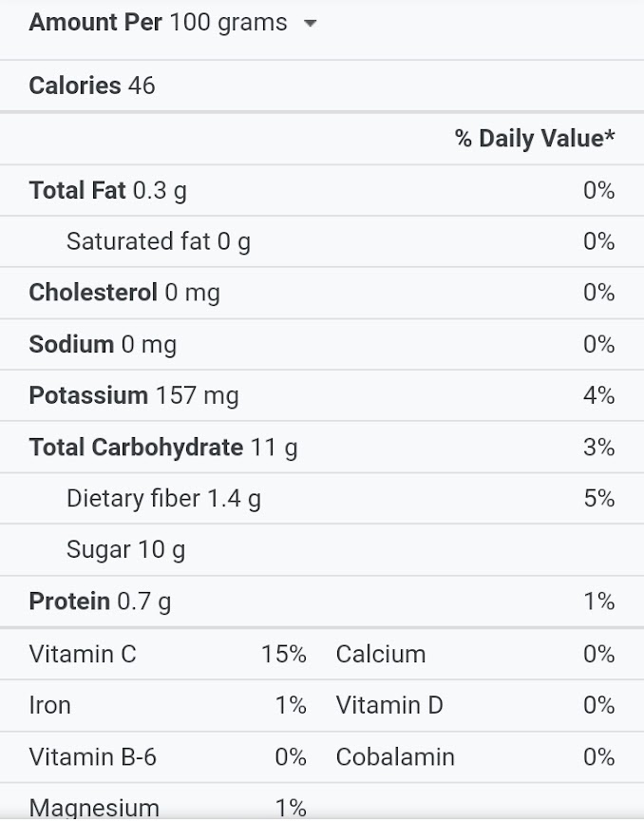The width and height of the screenshot is (644, 821).
Task: Expand the Amount Per selector arrow
Action: [x=311, y=24]
